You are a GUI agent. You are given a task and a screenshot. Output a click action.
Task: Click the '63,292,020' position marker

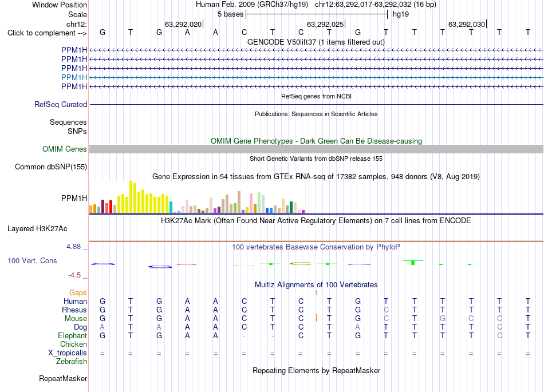[x=184, y=24]
